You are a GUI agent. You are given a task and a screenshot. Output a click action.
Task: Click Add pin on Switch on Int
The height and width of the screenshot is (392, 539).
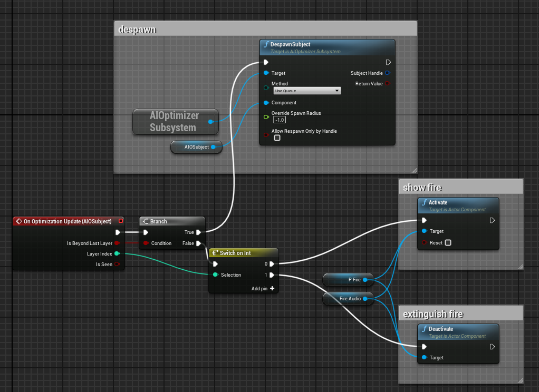[x=263, y=289]
